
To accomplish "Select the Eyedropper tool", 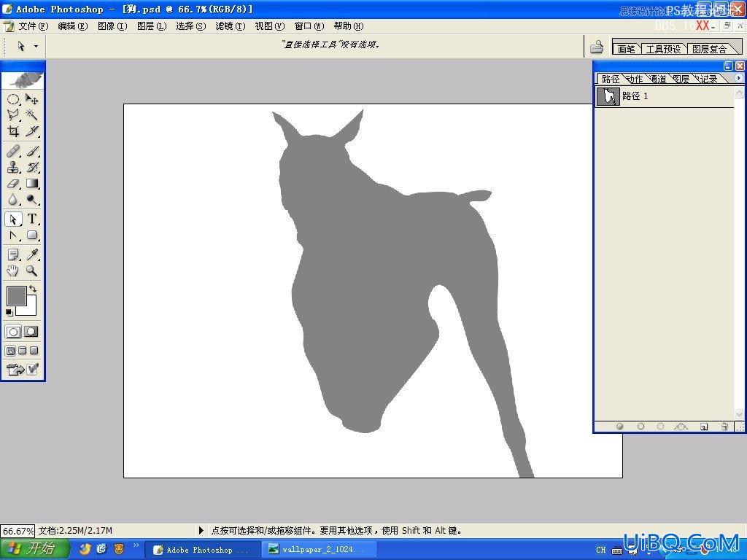I will coord(32,254).
